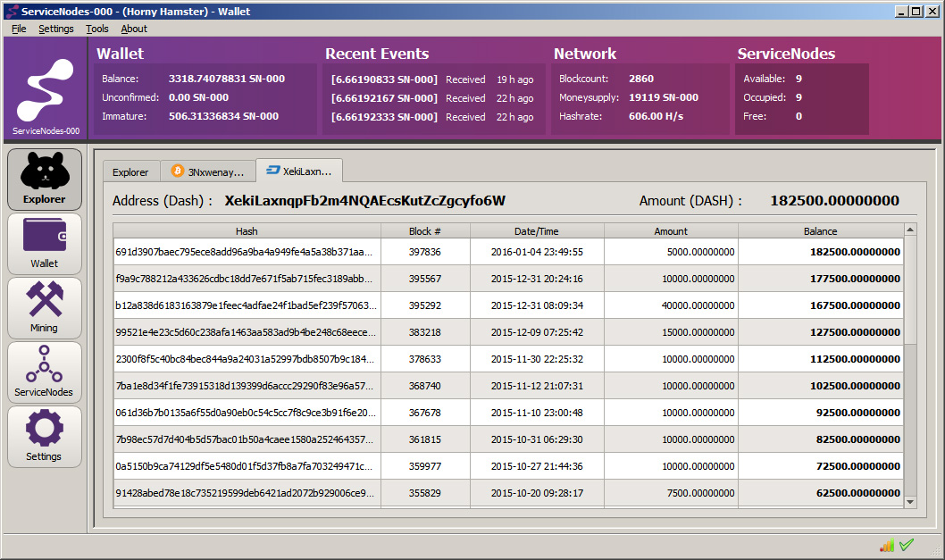The width and height of the screenshot is (945, 560).
Task: Sort table by Hash column header
Action: [247, 230]
